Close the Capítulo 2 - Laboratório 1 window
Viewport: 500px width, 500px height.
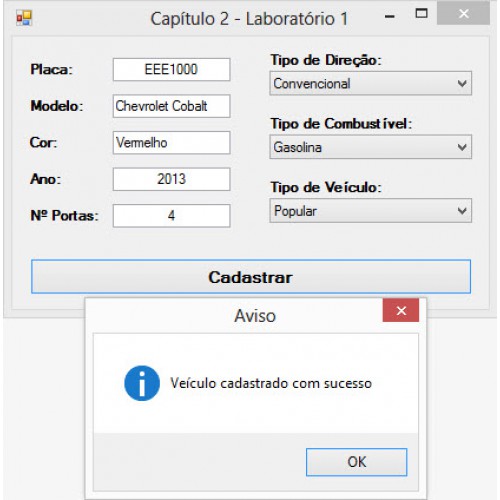click(463, 14)
